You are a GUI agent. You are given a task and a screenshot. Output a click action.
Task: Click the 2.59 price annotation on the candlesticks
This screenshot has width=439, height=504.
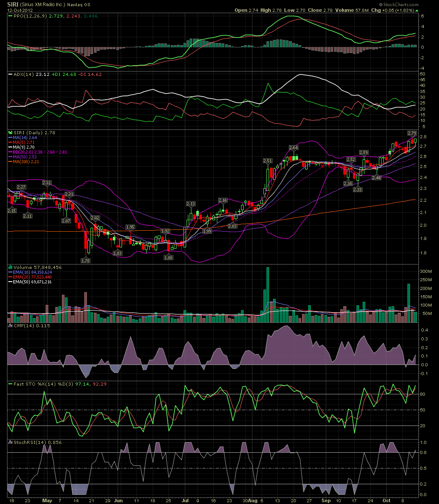coord(364,152)
